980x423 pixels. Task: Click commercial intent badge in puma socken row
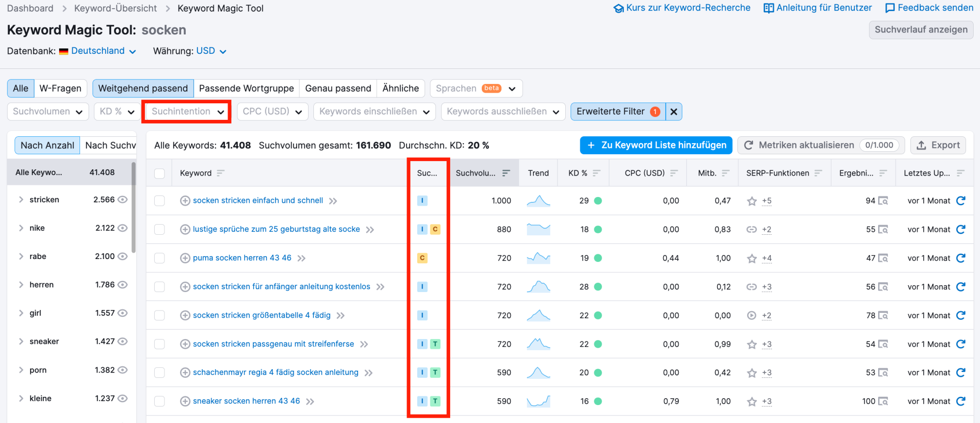(422, 258)
